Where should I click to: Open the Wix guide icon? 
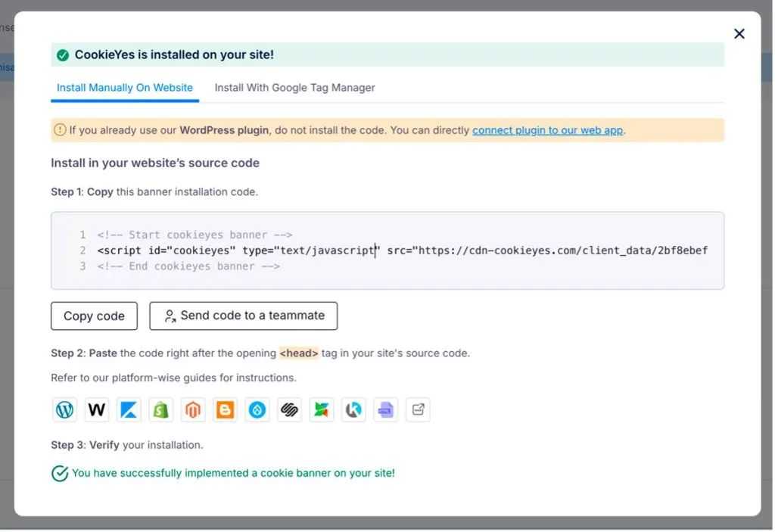[x=97, y=410]
